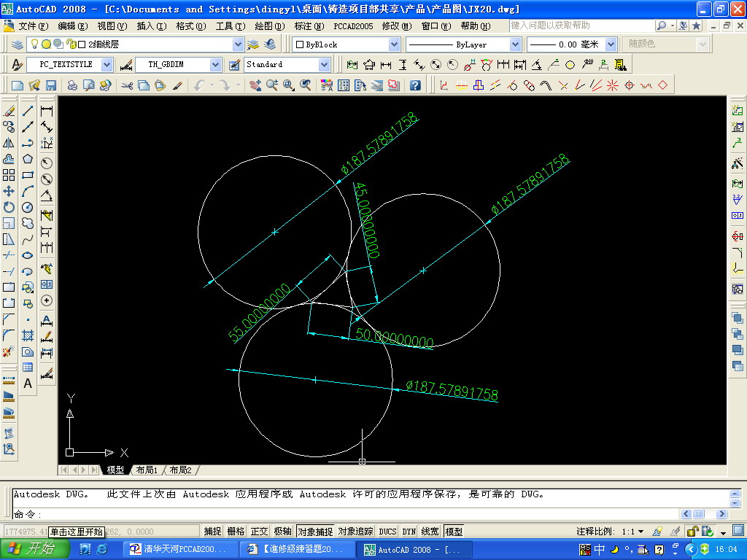The height and width of the screenshot is (560, 747).
Task: Select the Polygon draw tool
Action: [28, 159]
